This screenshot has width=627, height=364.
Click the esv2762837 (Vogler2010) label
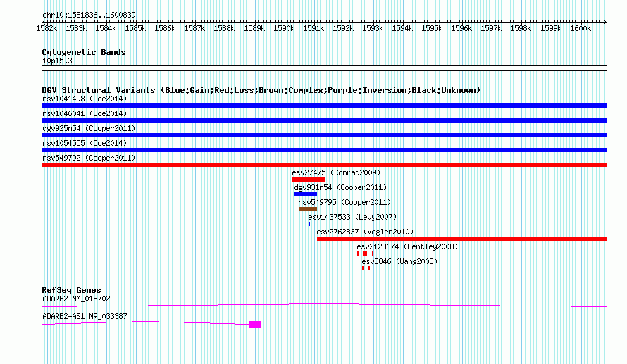coord(365,232)
